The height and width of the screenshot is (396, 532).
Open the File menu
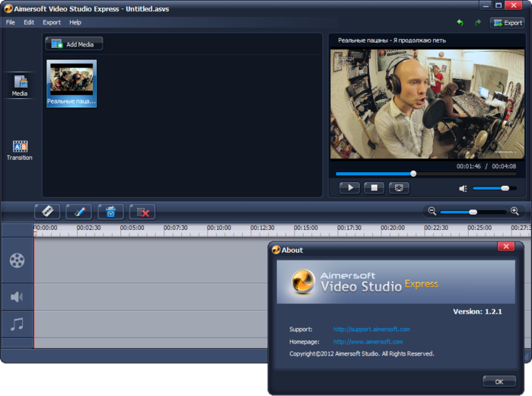(10, 22)
